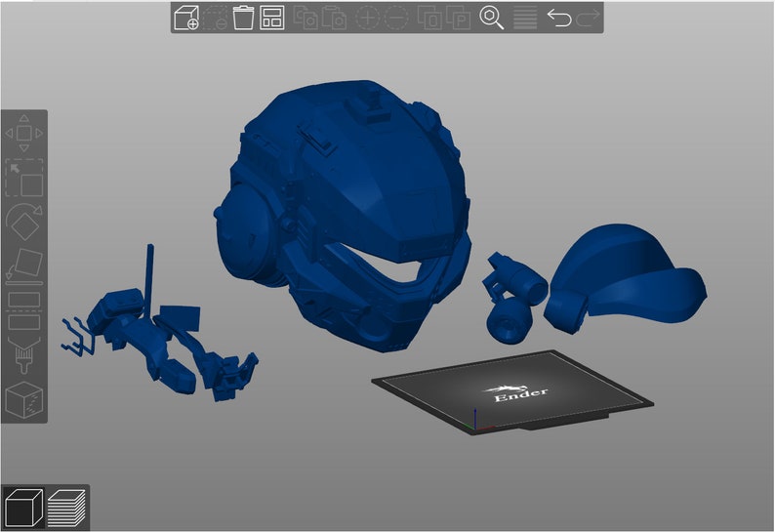The height and width of the screenshot is (532, 775).
Task: Switch to 3D editor view cube
Action: click(23, 508)
